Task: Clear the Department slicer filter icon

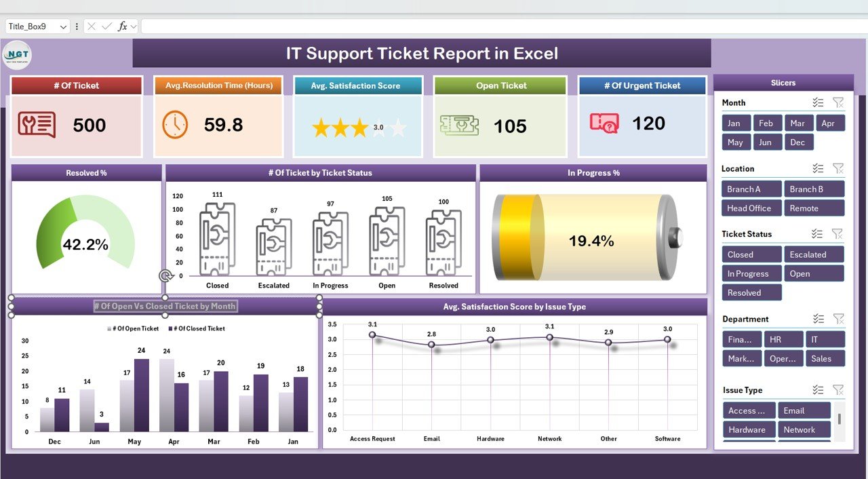Action: coord(838,319)
